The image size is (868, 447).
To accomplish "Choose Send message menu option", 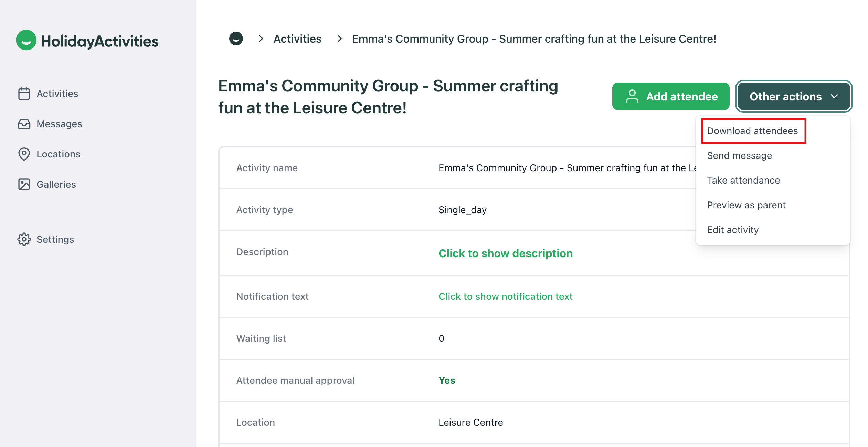I will [x=739, y=156].
